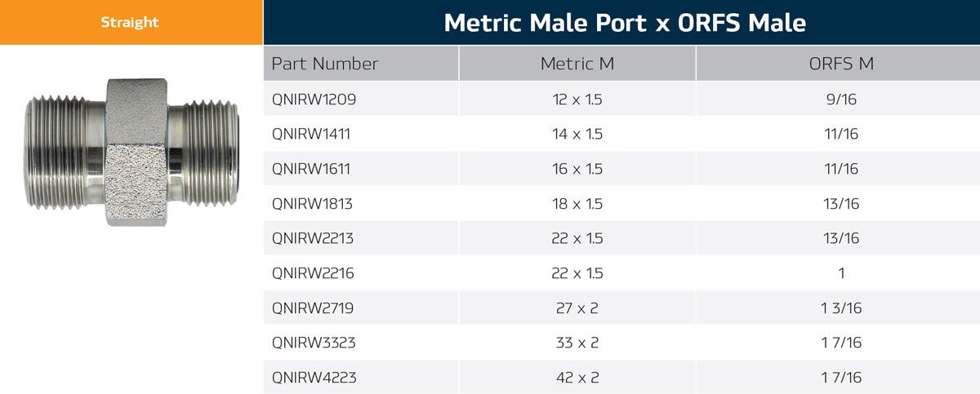Click the straight fitting product image
This screenshot has height=394, width=980.
click(131, 152)
